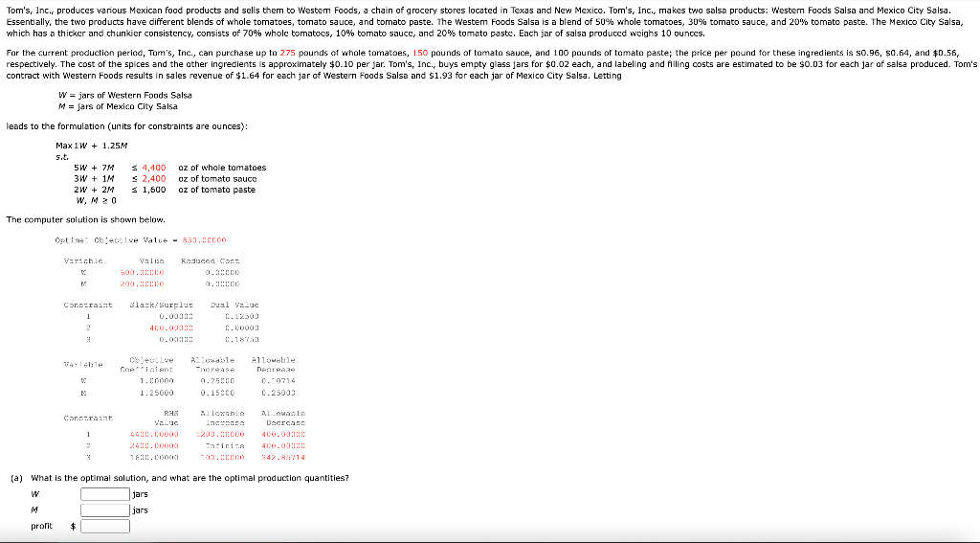Click "The computer solution is shown below."
The image size is (980, 543).
click(85, 219)
